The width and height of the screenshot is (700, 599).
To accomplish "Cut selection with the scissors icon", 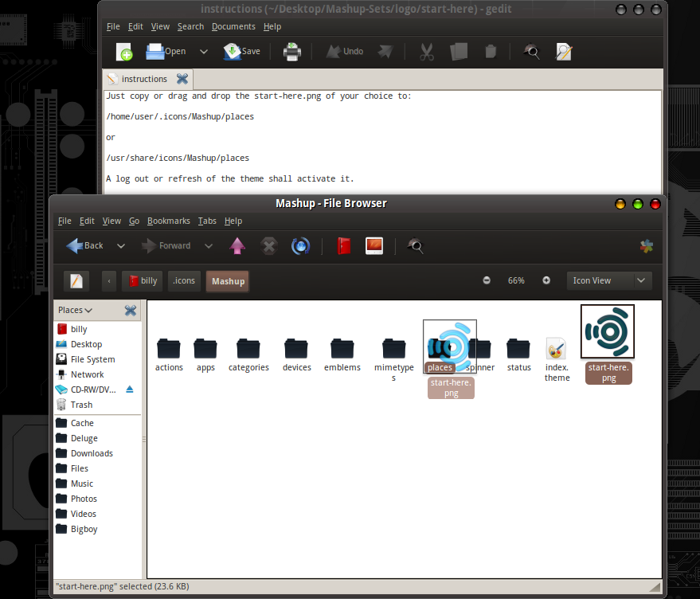I will coord(427,52).
